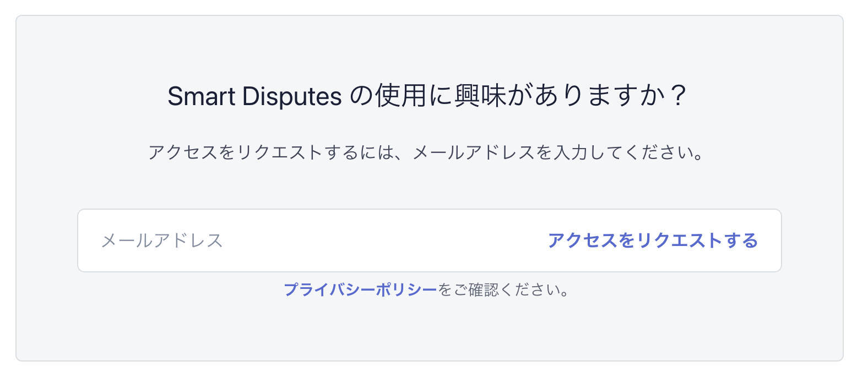Viewport: 868px width, 383px height.
Task: Focus the email address text box
Action: (308, 240)
